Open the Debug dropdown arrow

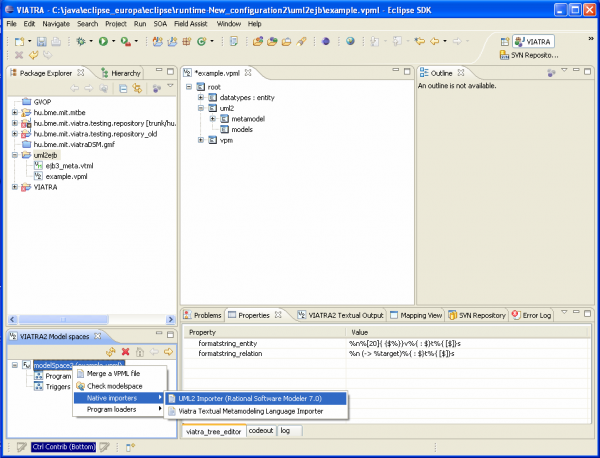(91, 41)
